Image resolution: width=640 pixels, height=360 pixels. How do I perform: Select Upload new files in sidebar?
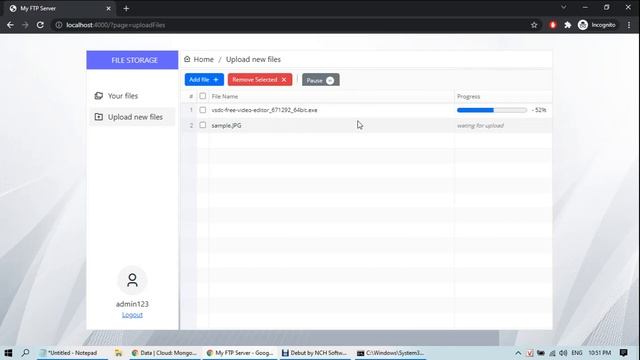click(x=132, y=117)
